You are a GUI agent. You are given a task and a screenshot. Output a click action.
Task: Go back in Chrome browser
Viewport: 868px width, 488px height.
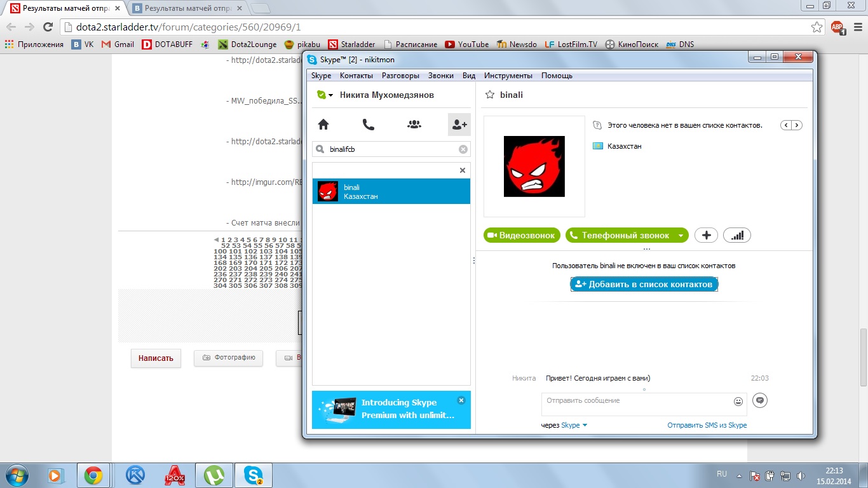[x=11, y=27]
